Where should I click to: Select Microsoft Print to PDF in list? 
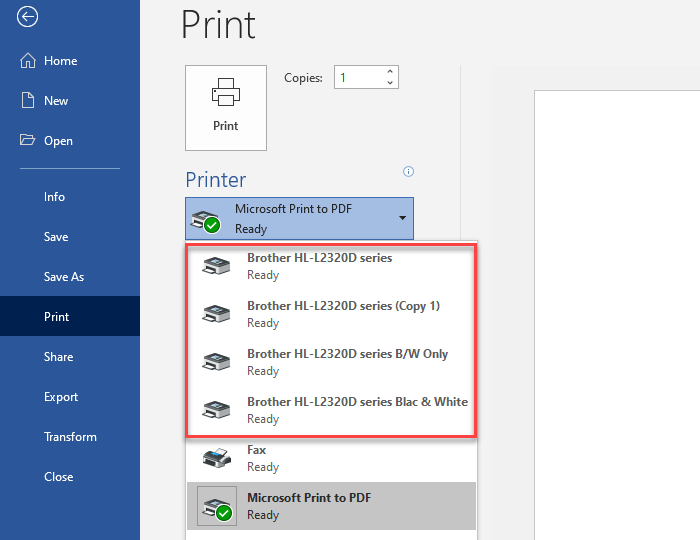pyautogui.click(x=331, y=506)
